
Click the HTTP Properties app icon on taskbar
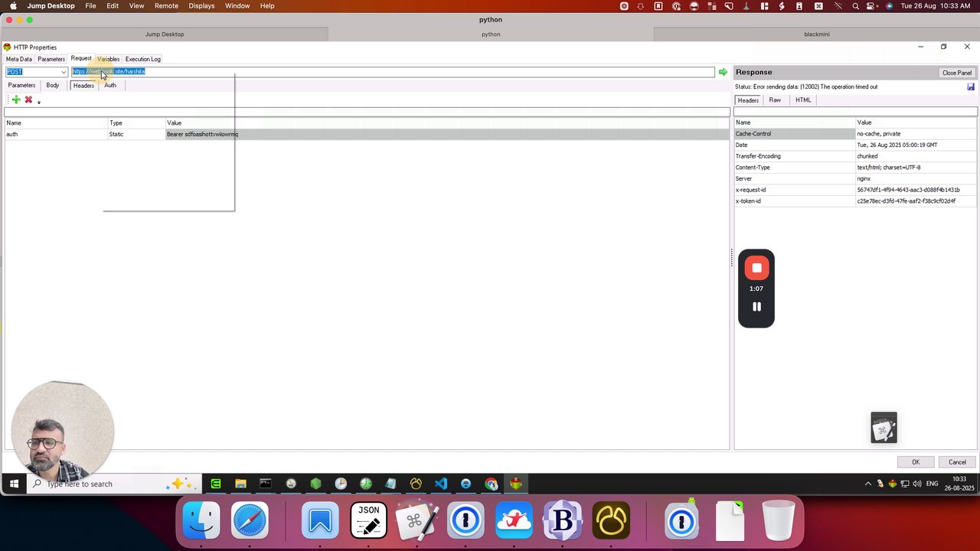tap(516, 484)
